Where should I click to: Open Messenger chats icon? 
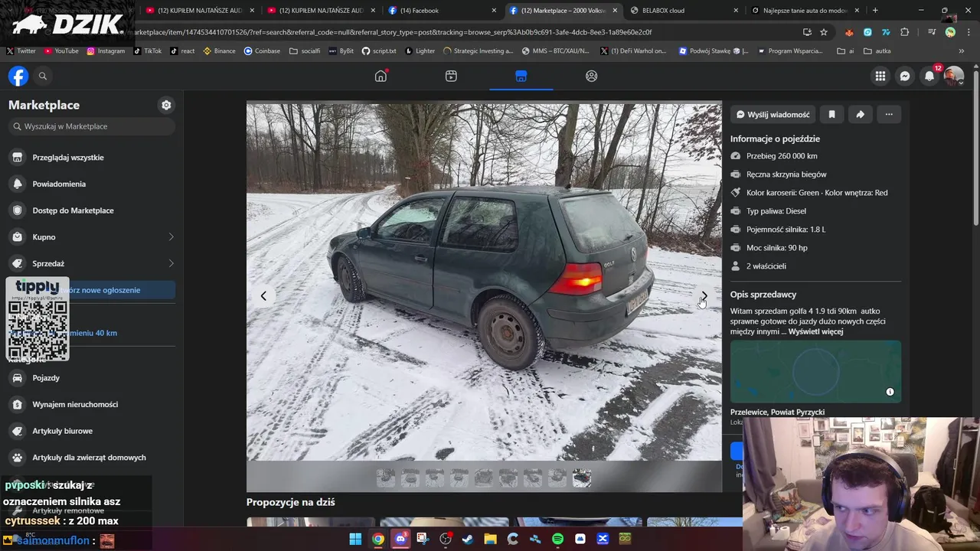905,76
